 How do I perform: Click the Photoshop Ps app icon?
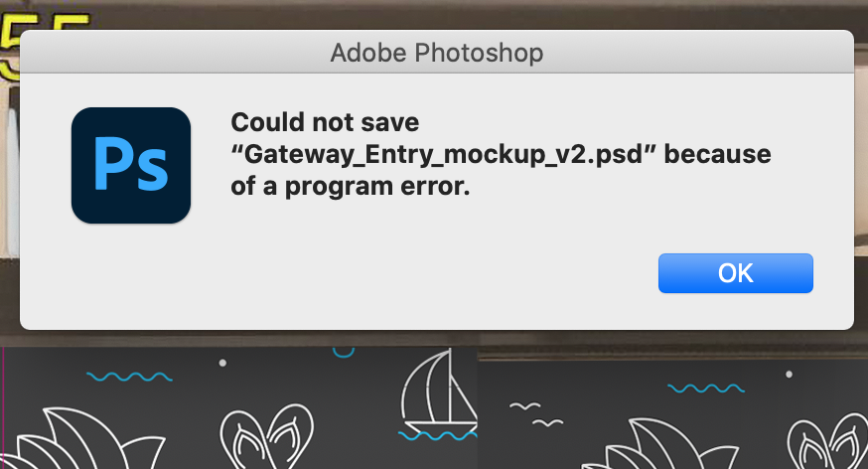coord(131,165)
